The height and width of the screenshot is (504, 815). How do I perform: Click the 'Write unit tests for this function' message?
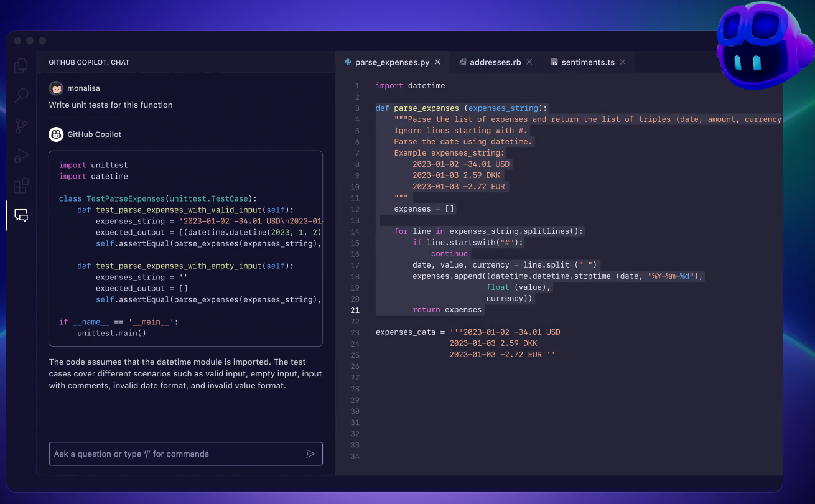(x=111, y=105)
